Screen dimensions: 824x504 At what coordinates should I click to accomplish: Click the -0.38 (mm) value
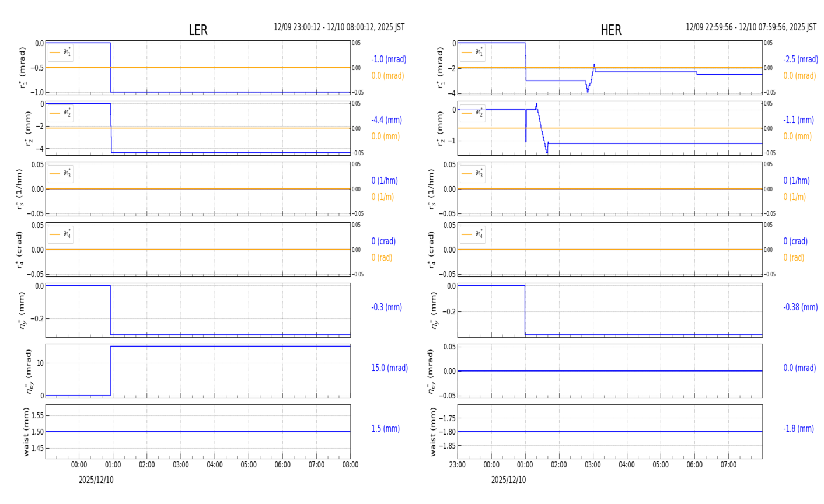tap(801, 307)
